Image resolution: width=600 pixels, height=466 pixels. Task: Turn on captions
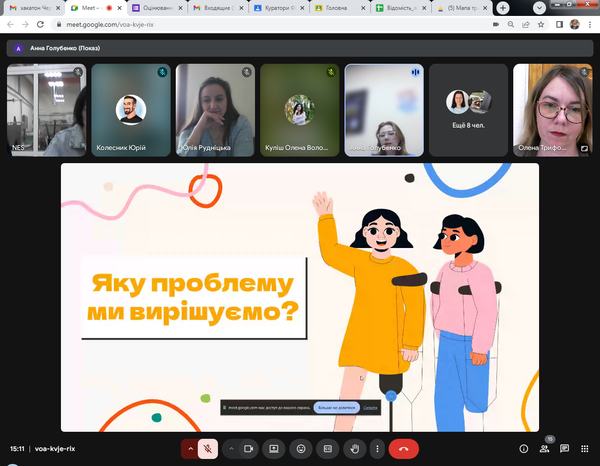click(327, 449)
